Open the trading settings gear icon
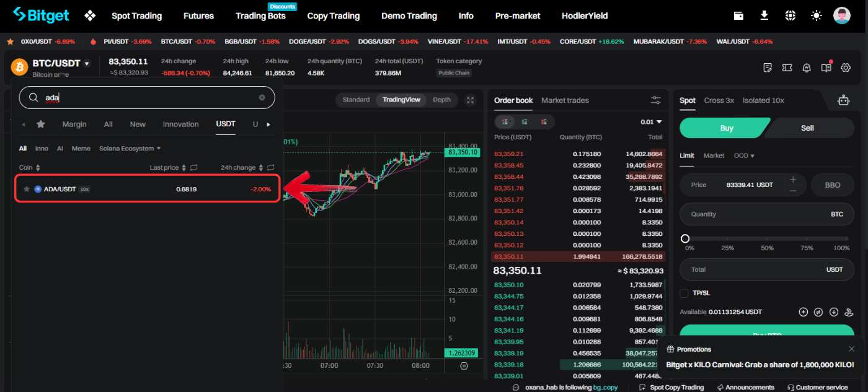The width and height of the screenshot is (868, 392). (845, 68)
